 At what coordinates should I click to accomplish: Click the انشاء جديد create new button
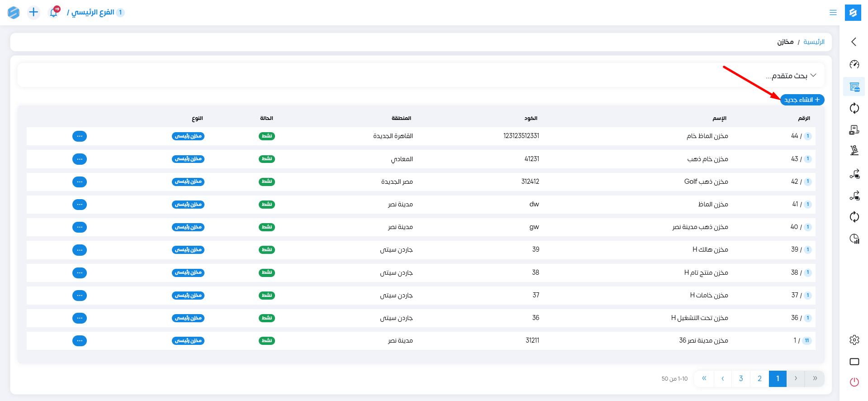coord(802,100)
